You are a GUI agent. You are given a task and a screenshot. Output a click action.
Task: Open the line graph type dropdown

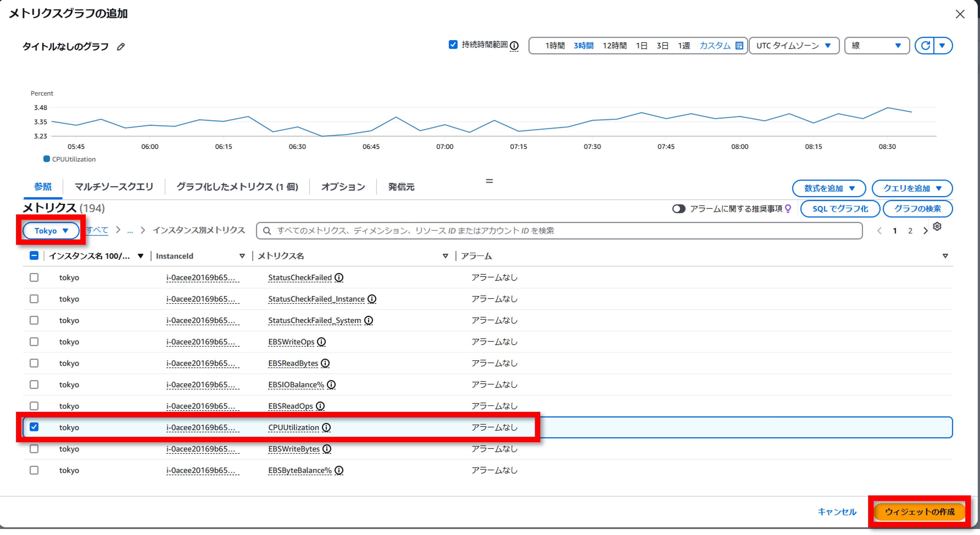[x=876, y=46]
